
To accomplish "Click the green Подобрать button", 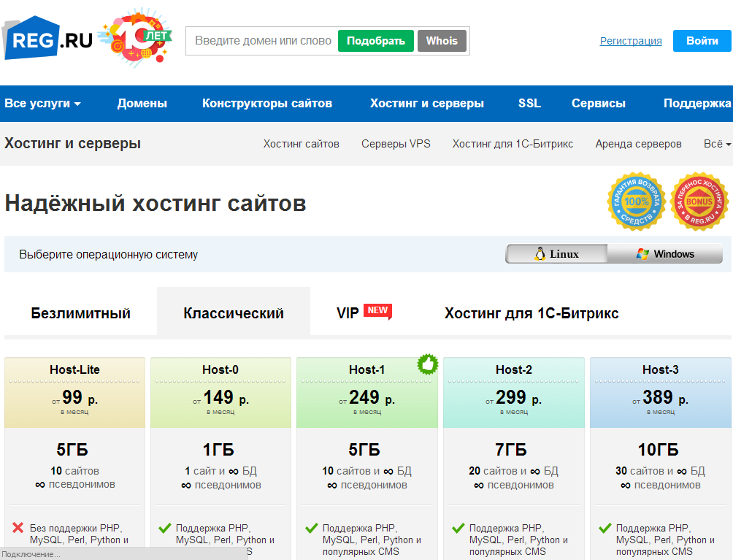I will click(x=376, y=41).
